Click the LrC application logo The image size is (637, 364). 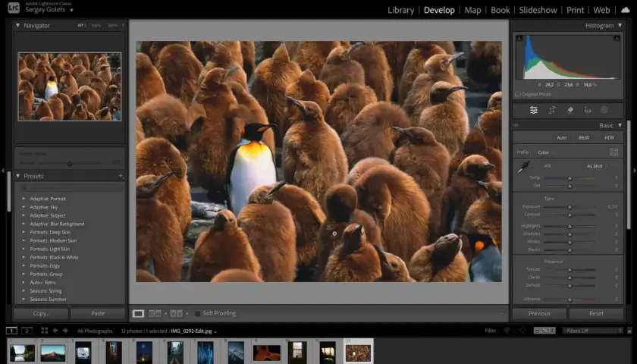coord(14,8)
